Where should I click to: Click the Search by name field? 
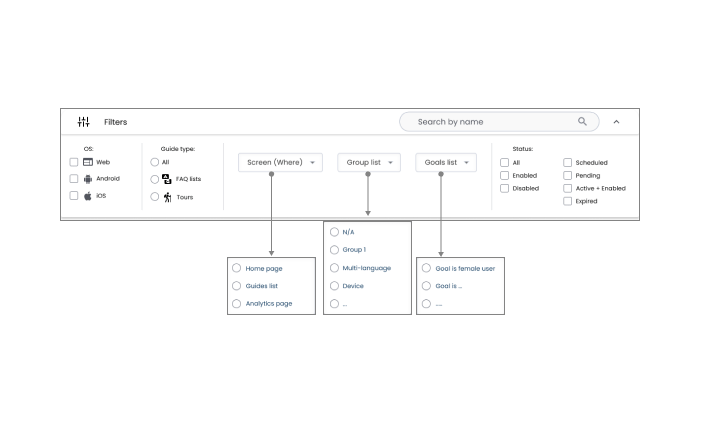(490, 122)
